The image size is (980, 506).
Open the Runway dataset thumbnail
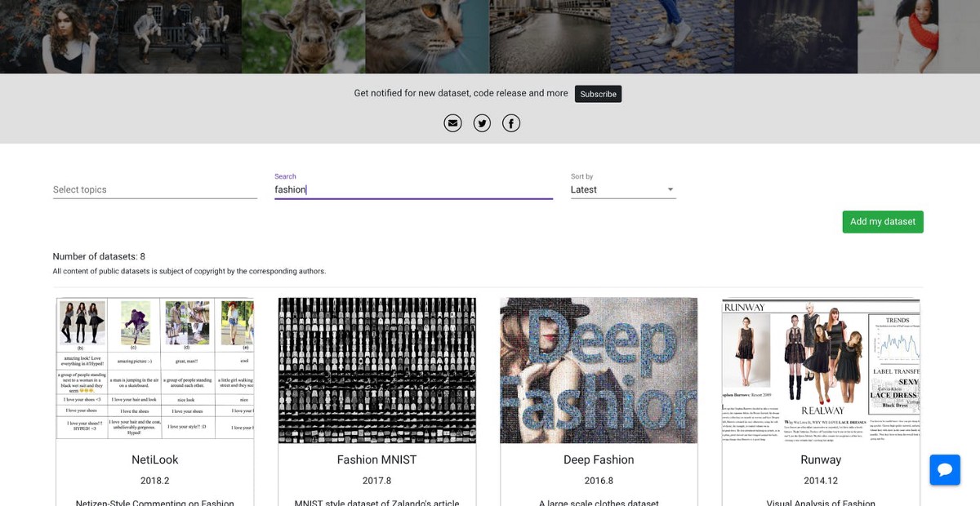click(x=821, y=371)
